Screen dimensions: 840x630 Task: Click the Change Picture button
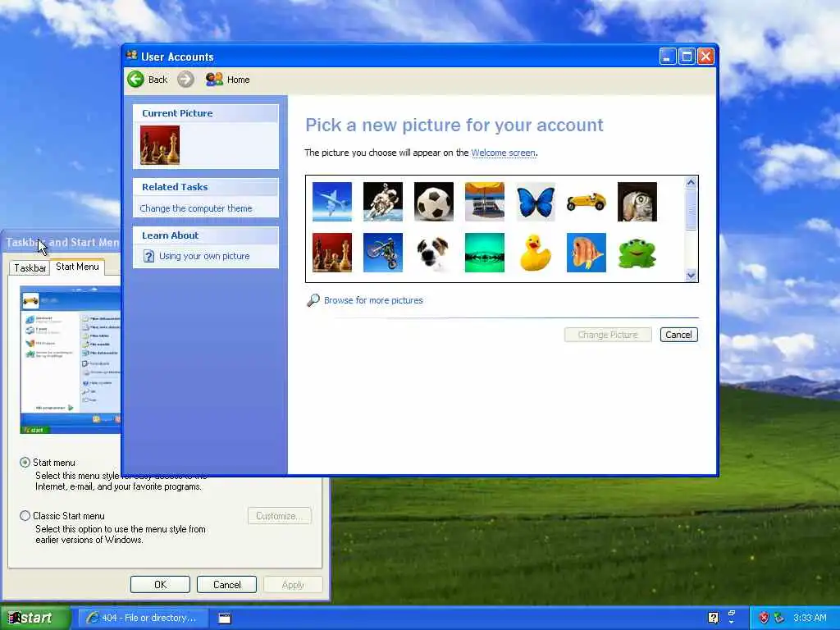click(608, 335)
